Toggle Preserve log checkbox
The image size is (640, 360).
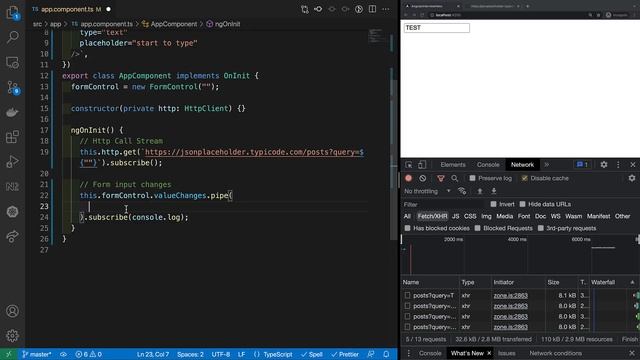472,178
